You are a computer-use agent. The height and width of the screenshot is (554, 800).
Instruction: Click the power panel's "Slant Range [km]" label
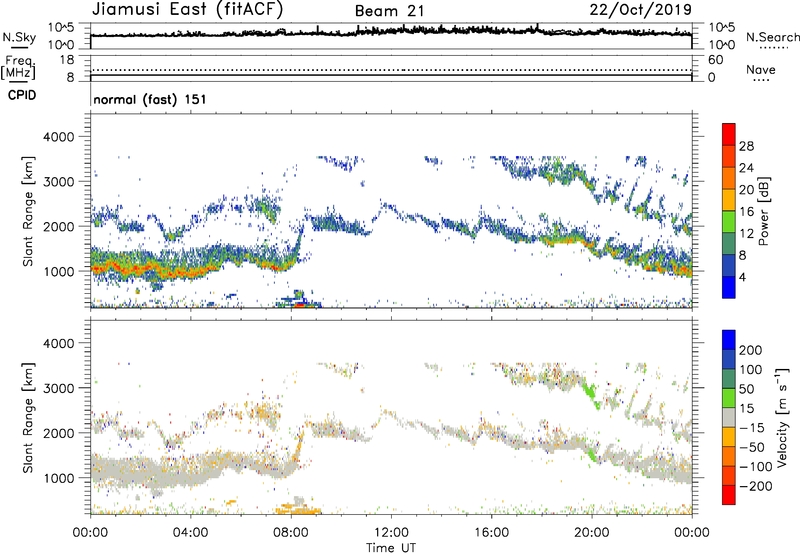tap(28, 211)
